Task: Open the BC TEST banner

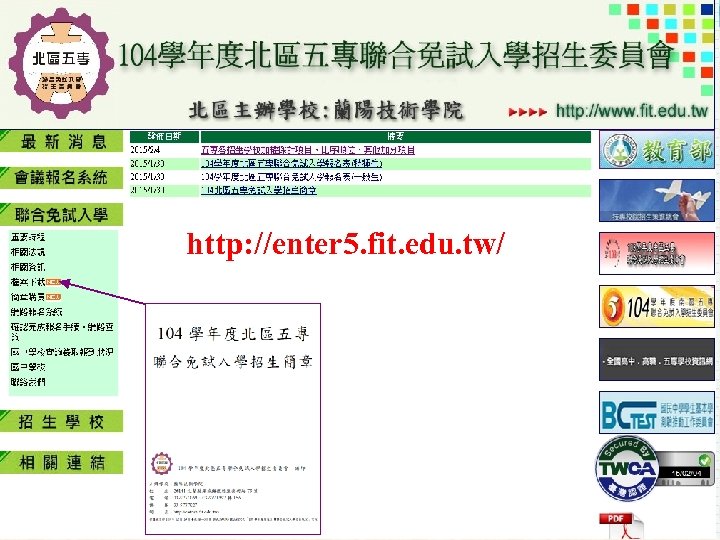Action: click(x=657, y=412)
